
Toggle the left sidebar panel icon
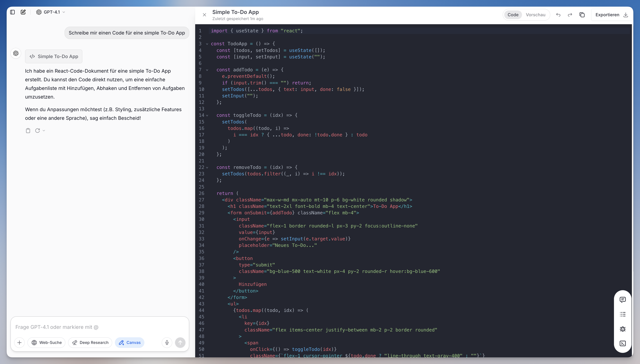click(12, 12)
